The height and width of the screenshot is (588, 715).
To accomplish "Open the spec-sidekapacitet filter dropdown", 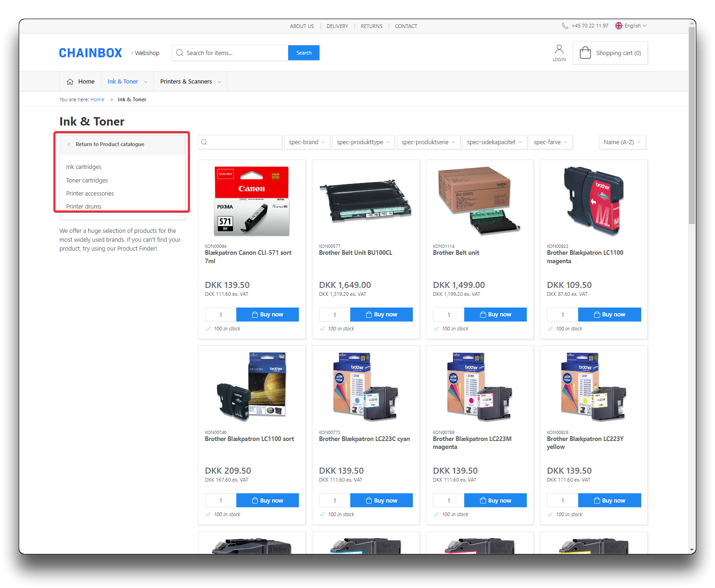I will point(494,142).
